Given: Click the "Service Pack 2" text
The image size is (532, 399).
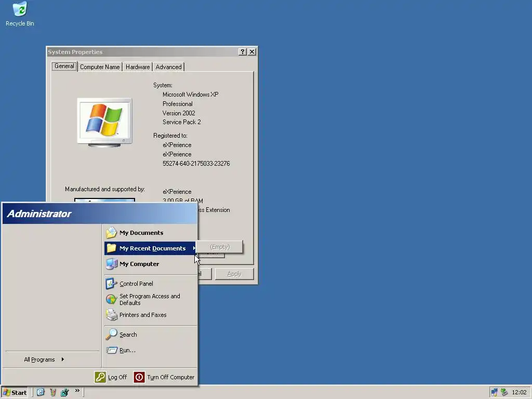Looking at the screenshot, I should [181, 122].
